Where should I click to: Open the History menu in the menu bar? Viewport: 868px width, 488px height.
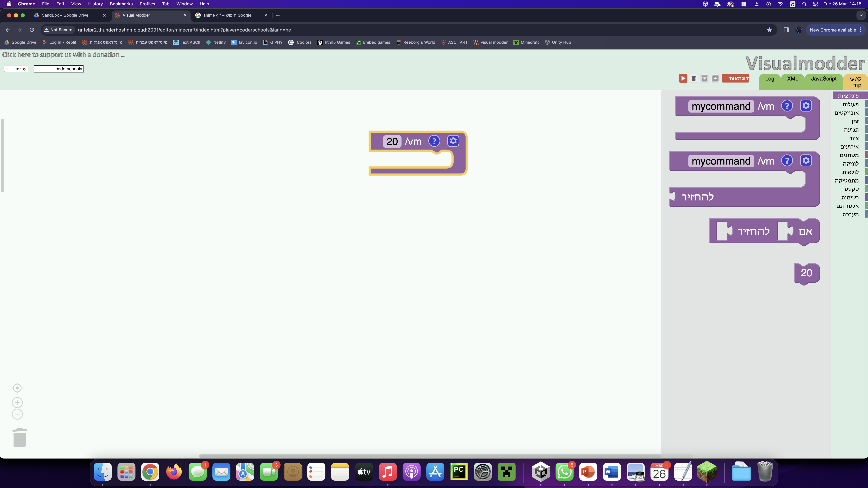(x=95, y=4)
